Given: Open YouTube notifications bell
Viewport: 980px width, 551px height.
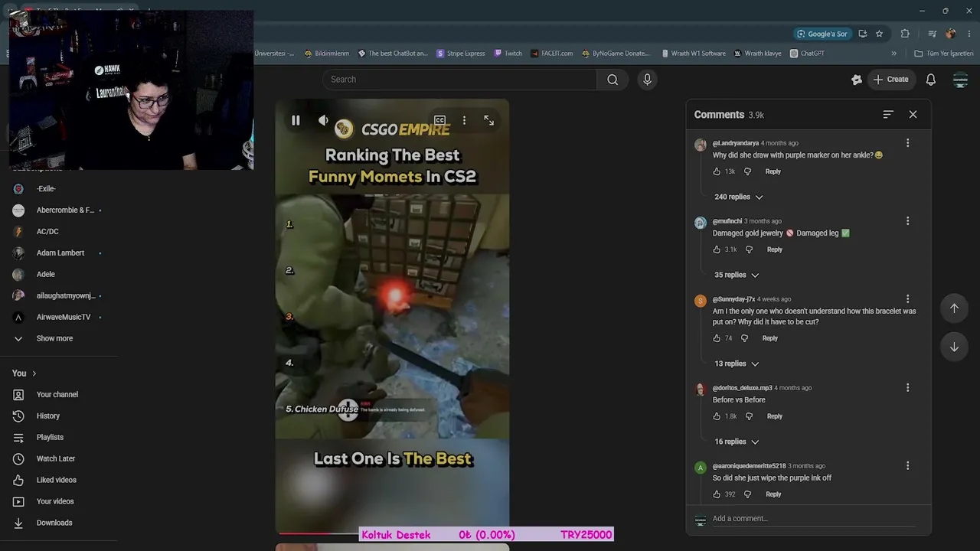Looking at the screenshot, I should pos(931,80).
